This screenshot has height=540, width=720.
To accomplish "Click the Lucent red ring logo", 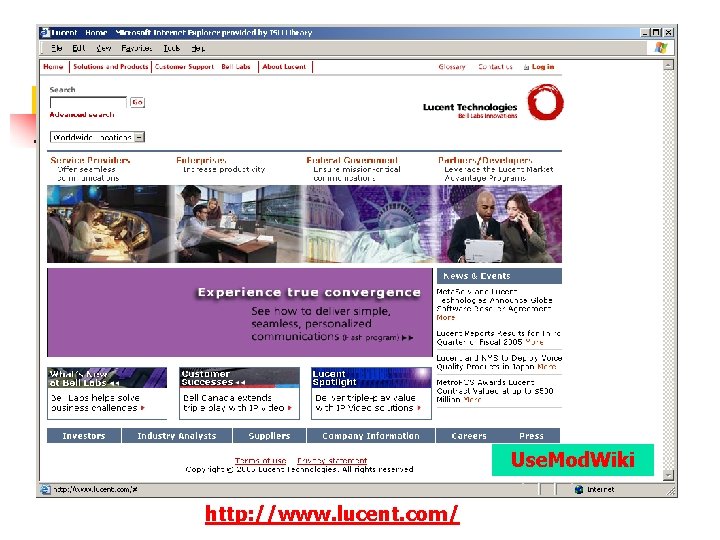I will [x=545, y=102].
